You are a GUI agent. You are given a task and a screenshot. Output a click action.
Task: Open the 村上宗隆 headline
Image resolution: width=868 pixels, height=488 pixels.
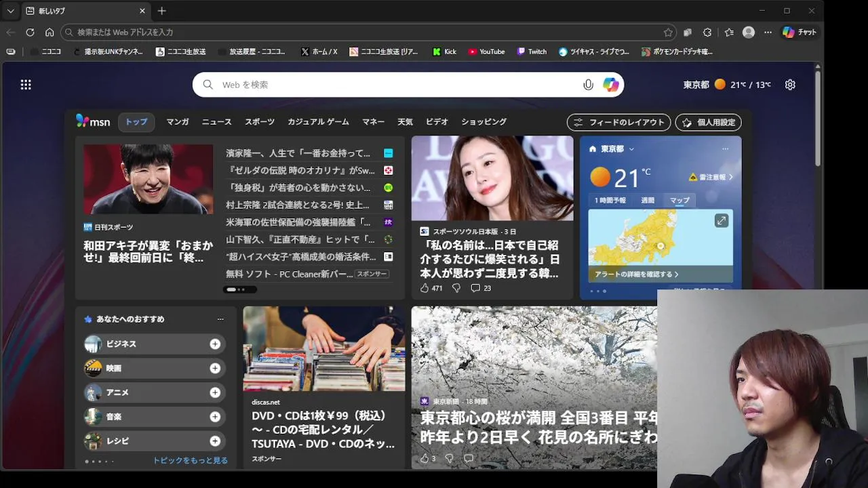(x=298, y=205)
